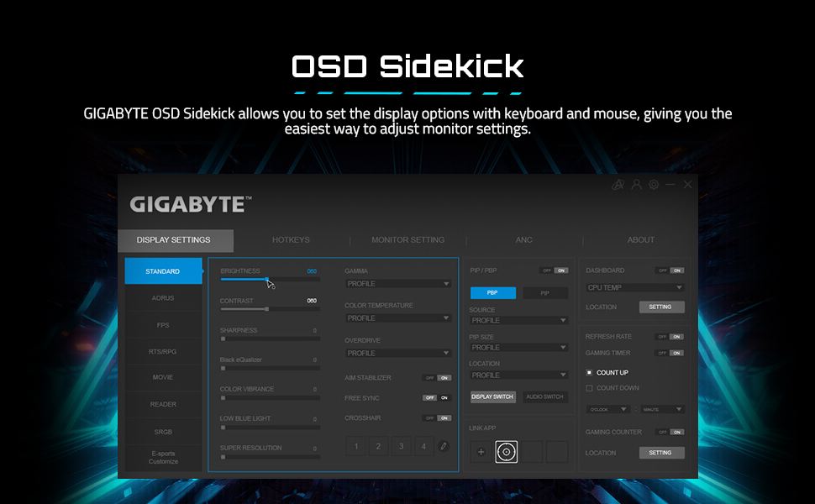Click the Contrast slider track

270,309
